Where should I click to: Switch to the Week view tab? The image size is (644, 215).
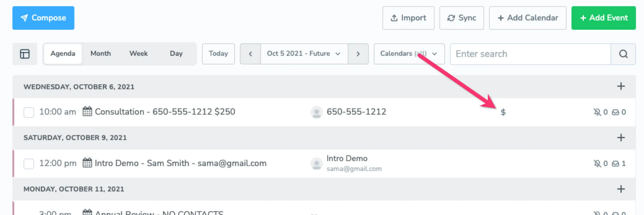[138, 54]
